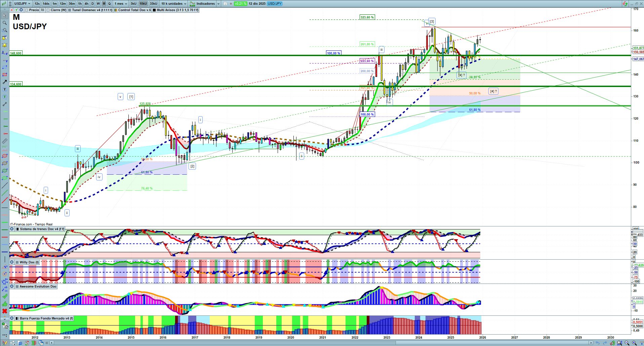
Task: Toggle the daily D timeframe button
Action: (x=92, y=4)
